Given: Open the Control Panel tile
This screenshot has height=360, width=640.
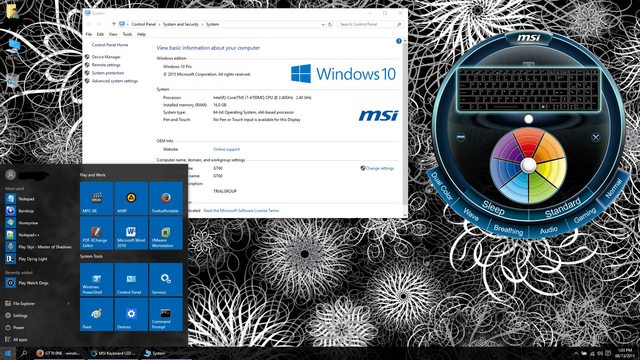Looking at the screenshot, I should 131,280.
